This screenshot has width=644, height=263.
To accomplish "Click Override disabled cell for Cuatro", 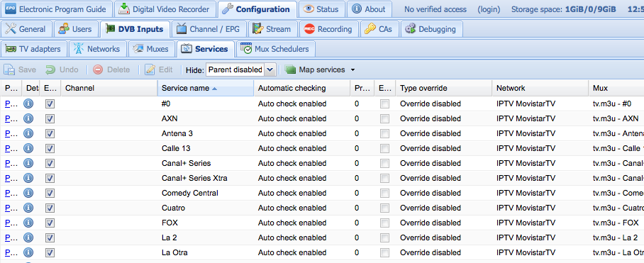I will point(443,208).
